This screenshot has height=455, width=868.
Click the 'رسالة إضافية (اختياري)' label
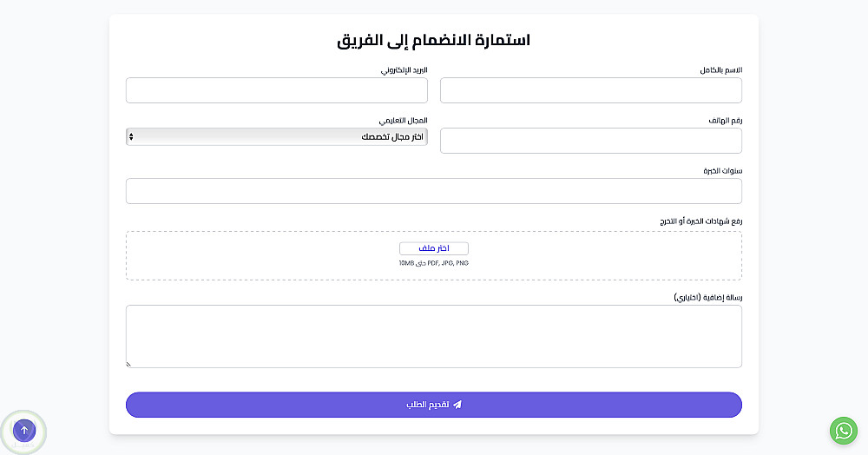[707, 297]
